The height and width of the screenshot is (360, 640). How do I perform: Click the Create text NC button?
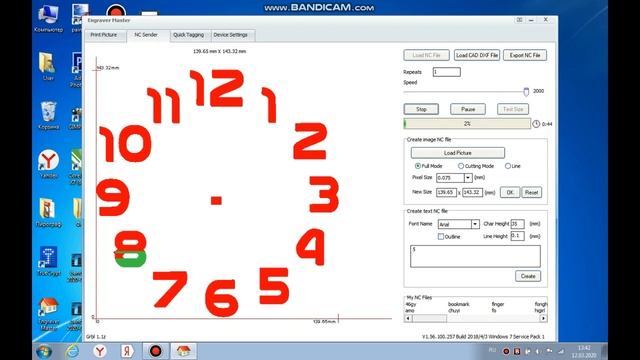coord(528,276)
